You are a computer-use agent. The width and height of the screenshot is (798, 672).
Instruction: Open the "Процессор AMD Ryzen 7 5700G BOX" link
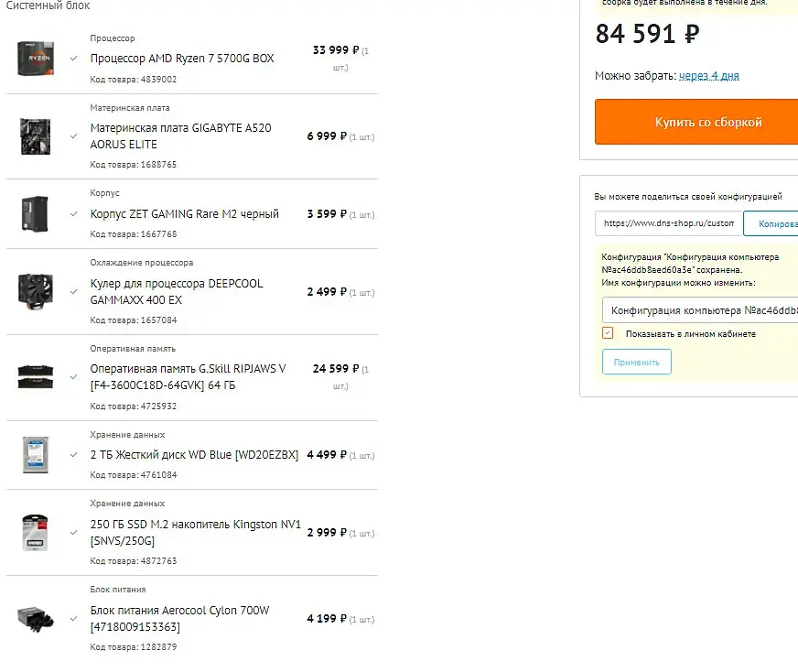click(182, 59)
